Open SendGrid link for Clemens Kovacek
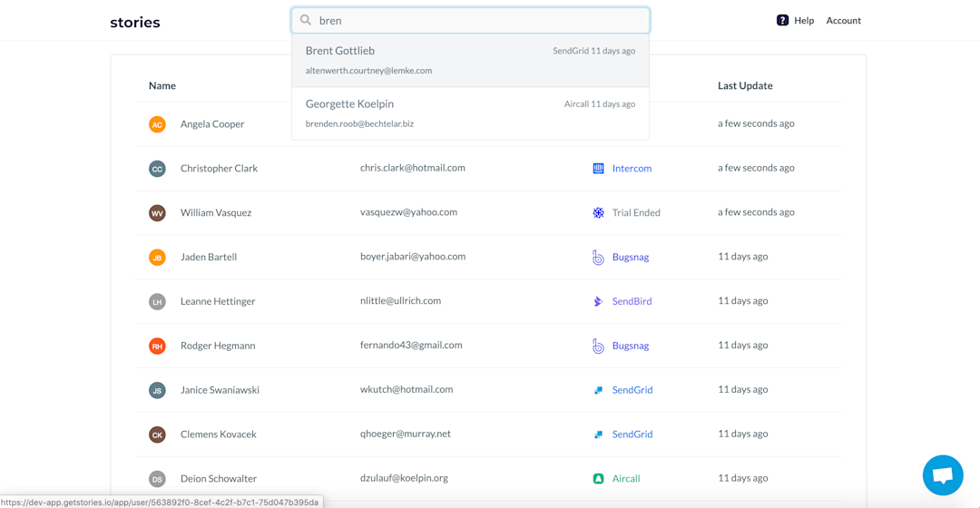This screenshot has width=980, height=508. (632, 435)
